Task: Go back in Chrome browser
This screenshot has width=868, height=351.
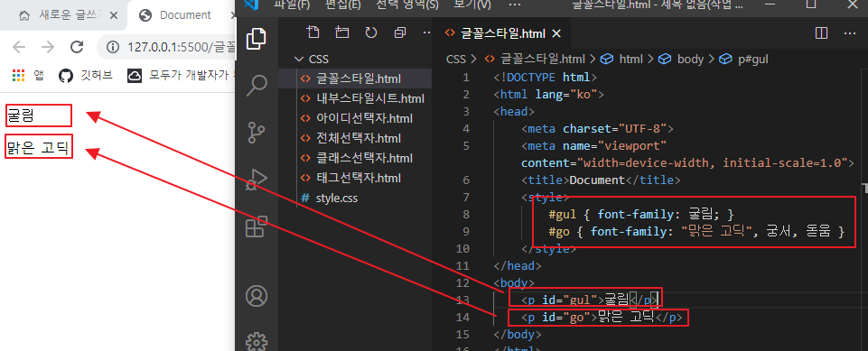Action: (19, 47)
